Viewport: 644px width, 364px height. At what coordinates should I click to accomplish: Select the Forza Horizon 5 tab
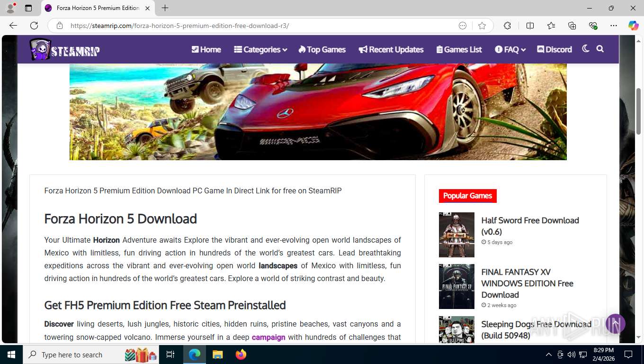98,8
